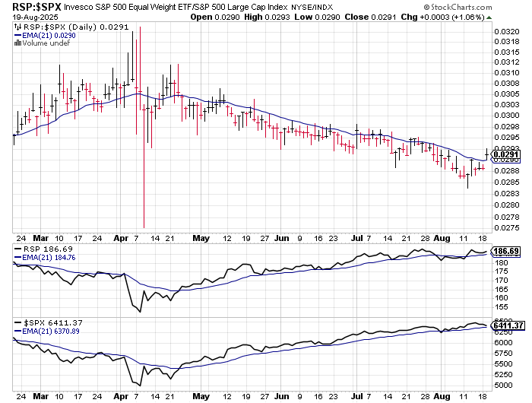Click the Apr label under the ratio chart
The height and width of the screenshot is (403, 532).
pos(121,238)
